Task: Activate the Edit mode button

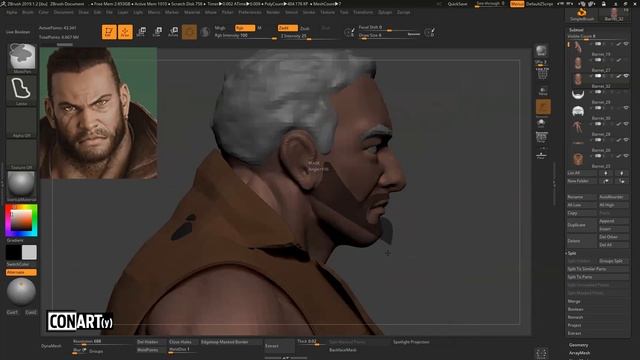Action: point(109,32)
